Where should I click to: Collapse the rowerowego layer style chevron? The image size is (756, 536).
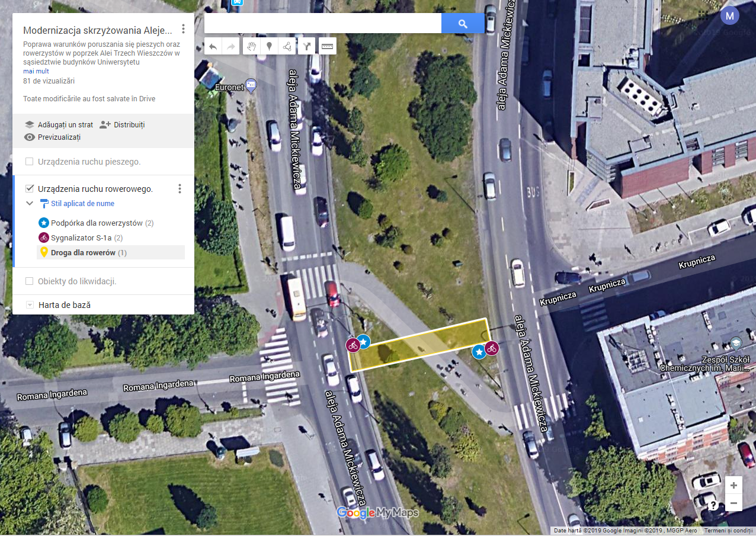(x=30, y=203)
